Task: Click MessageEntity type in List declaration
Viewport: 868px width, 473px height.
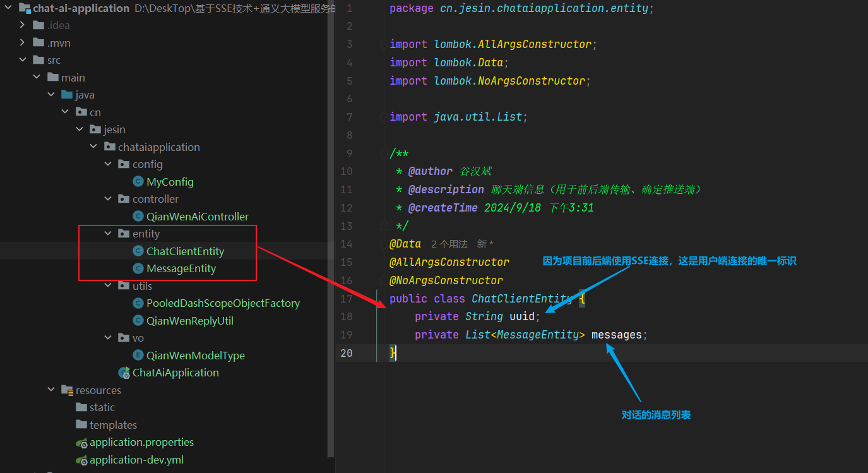Action: coord(538,335)
